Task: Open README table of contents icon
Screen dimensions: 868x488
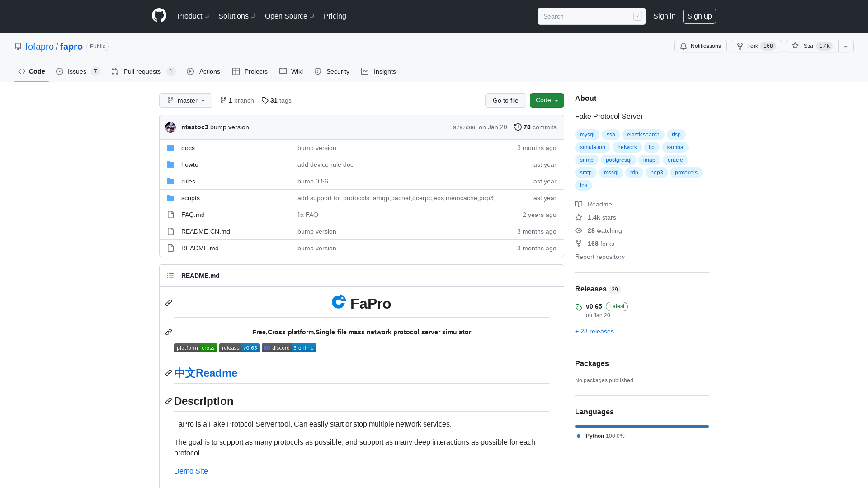Action: coord(170,276)
